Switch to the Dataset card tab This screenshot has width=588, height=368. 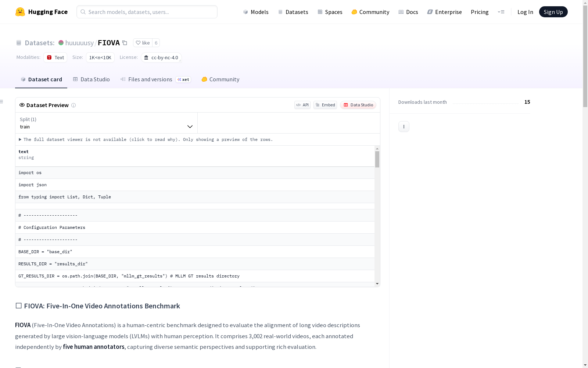click(41, 79)
